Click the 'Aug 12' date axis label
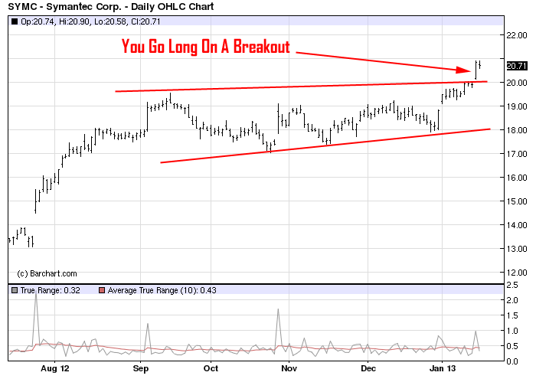The height and width of the screenshot is (392, 536). pos(54,368)
